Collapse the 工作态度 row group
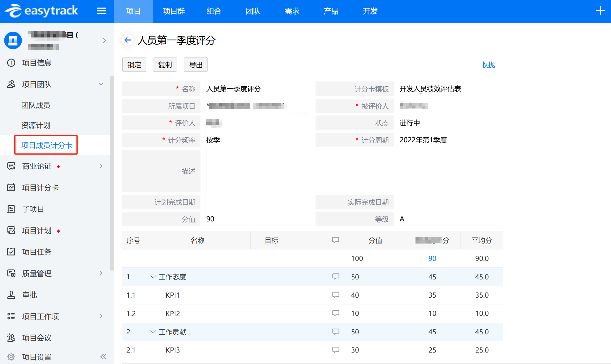Screen dimensions: 611x364 [153, 277]
